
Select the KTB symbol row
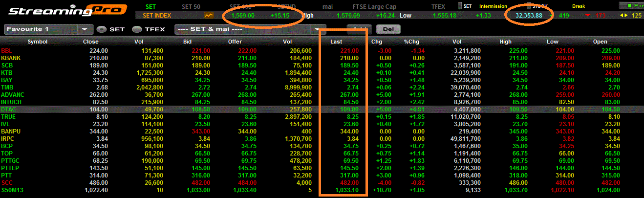click(x=322, y=73)
